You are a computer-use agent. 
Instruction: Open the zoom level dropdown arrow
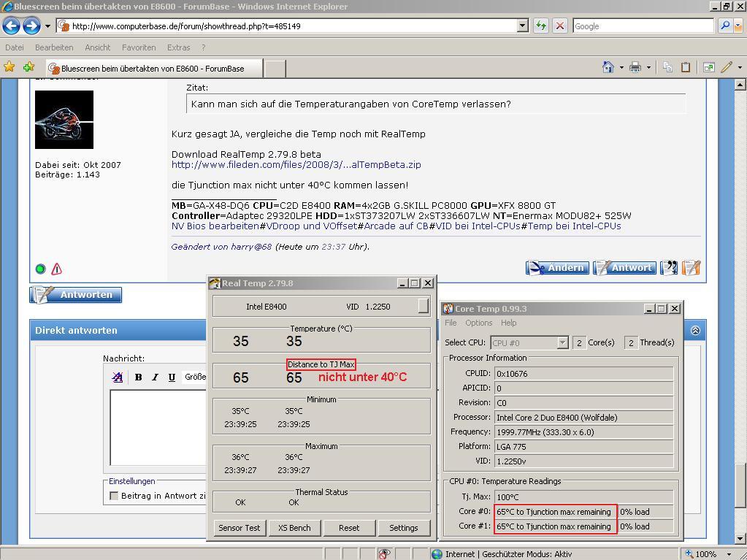click(729, 554)
